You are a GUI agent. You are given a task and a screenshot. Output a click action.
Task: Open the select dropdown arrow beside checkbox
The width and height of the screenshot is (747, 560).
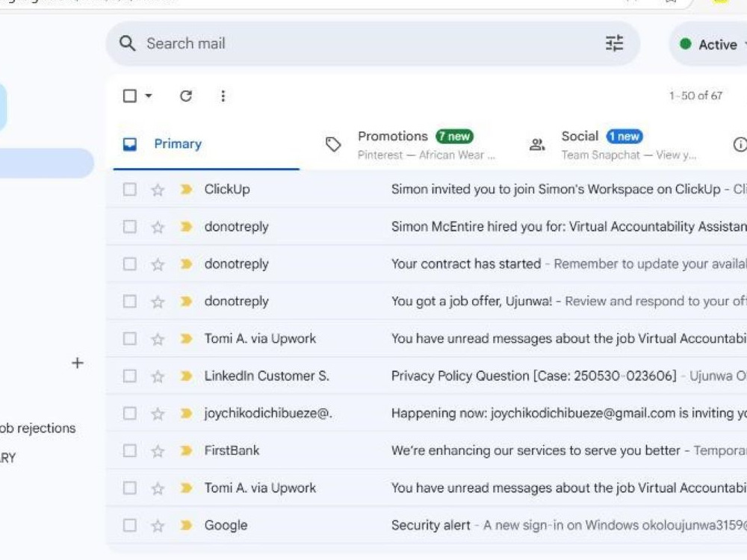coord(149,96)
